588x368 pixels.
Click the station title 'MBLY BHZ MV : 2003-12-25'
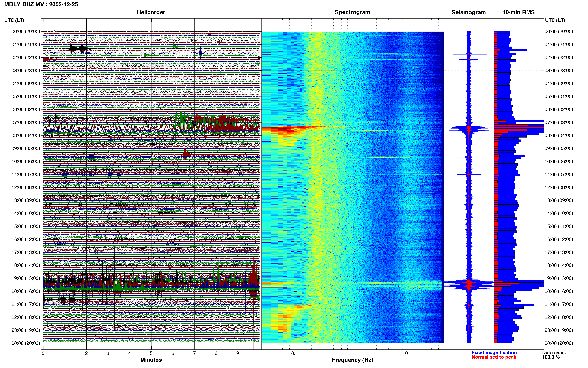click(x=41, y=4)
